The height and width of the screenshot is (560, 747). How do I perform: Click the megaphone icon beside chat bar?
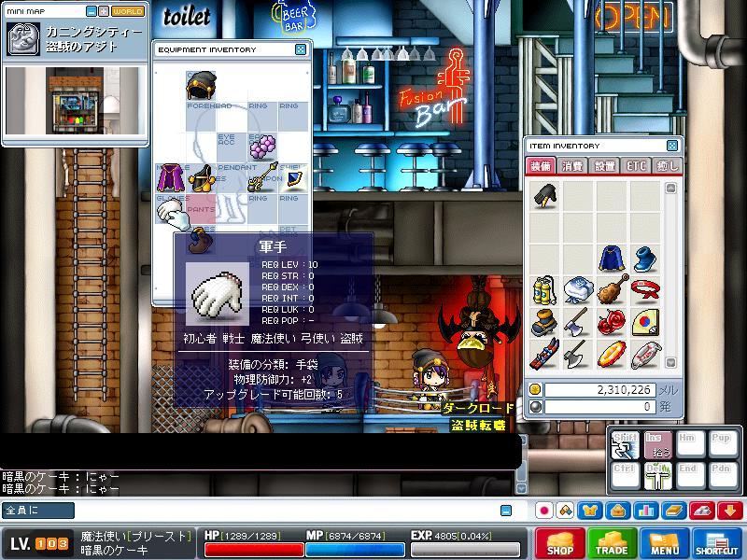[566, 511]
